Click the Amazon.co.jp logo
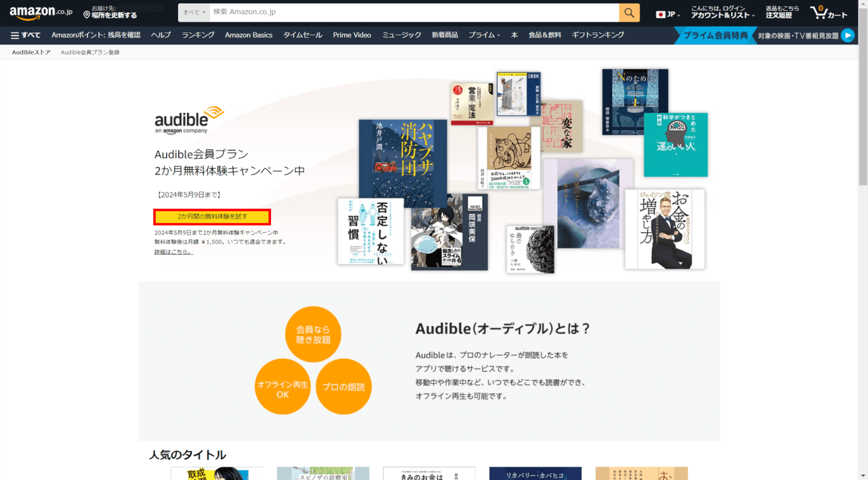The image size is (868, 480). pos(41,13)
